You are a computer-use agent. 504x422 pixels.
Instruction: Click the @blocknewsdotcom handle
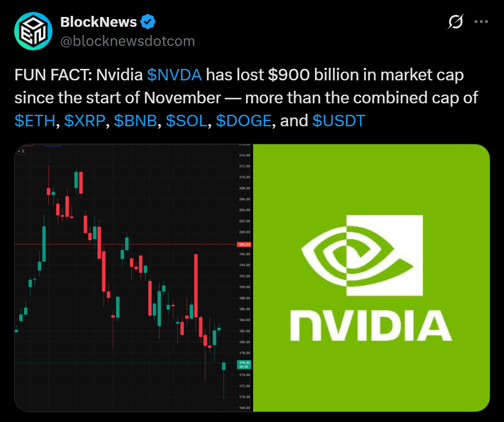[x=127, y=42]
